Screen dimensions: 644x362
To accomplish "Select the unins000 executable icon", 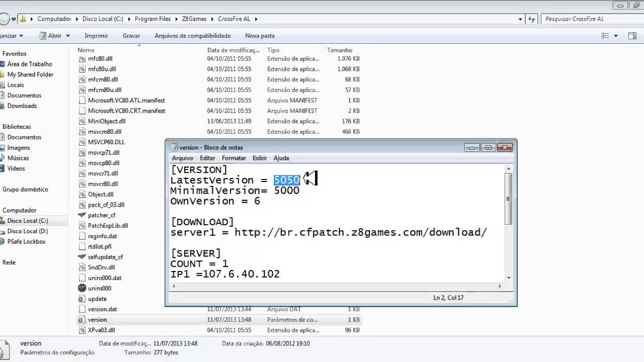I will point(83,288).
